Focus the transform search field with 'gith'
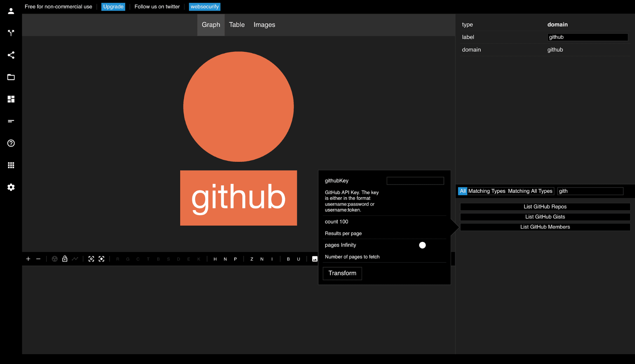Image resolution: width=635 pixels, height=364 pixels. point(590,191)
